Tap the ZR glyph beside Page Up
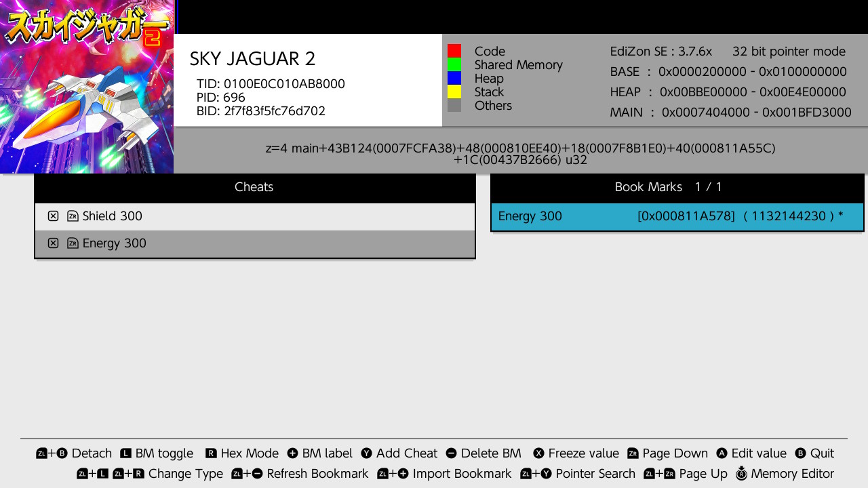 (x=669, y=474)
